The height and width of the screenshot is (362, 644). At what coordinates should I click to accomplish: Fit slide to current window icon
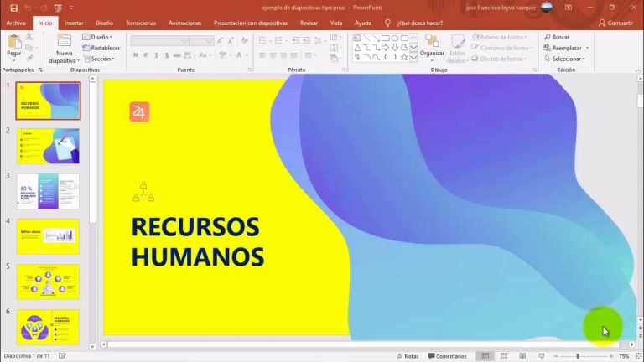pos(639,356)
